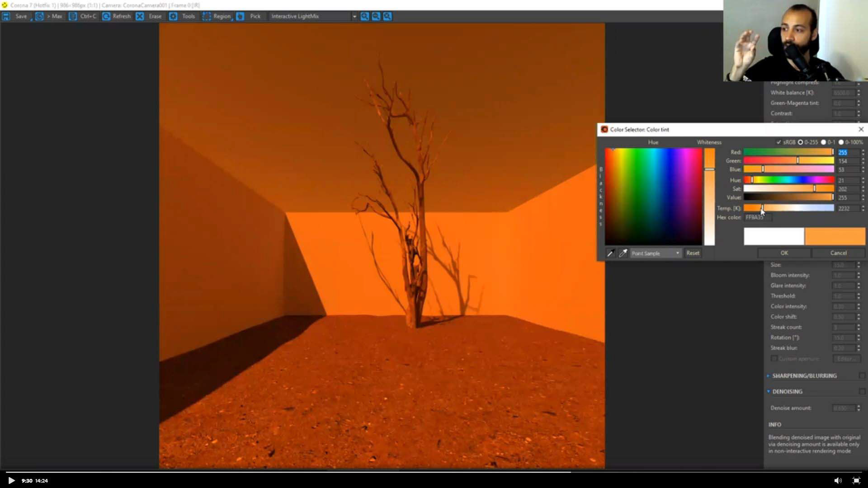Select the 0-1 range radio button

click(x=823, y=142)
